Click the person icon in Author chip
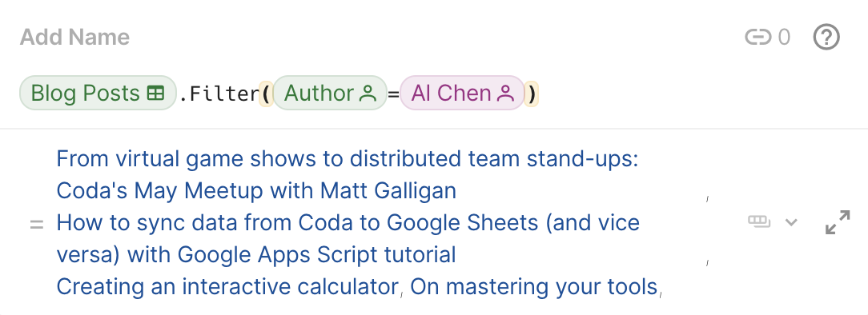This screenshot has width=868, height=315. click(368, 94)
